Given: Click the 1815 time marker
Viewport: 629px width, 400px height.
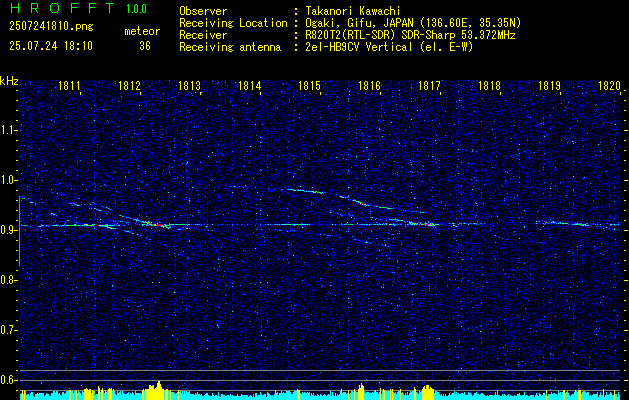Looking at the screenshot, I should pyautogui.click(x=310, y=85).
